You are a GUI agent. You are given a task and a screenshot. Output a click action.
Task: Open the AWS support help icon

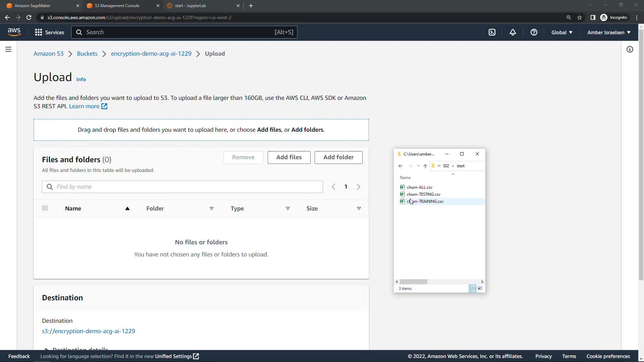click(x=534, y=32)
